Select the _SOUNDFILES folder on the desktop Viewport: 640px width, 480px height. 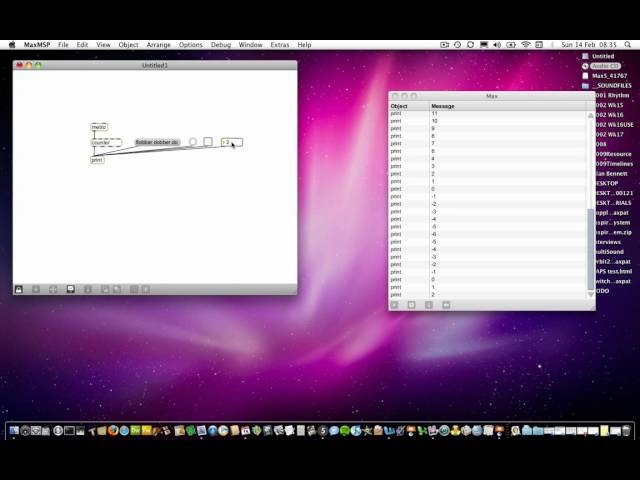tap(607, 85)
